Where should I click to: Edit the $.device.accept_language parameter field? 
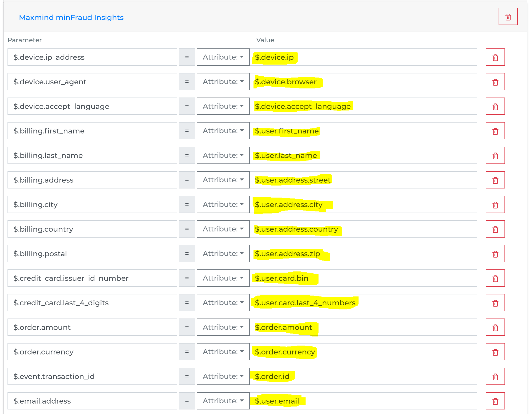(92, 106)
